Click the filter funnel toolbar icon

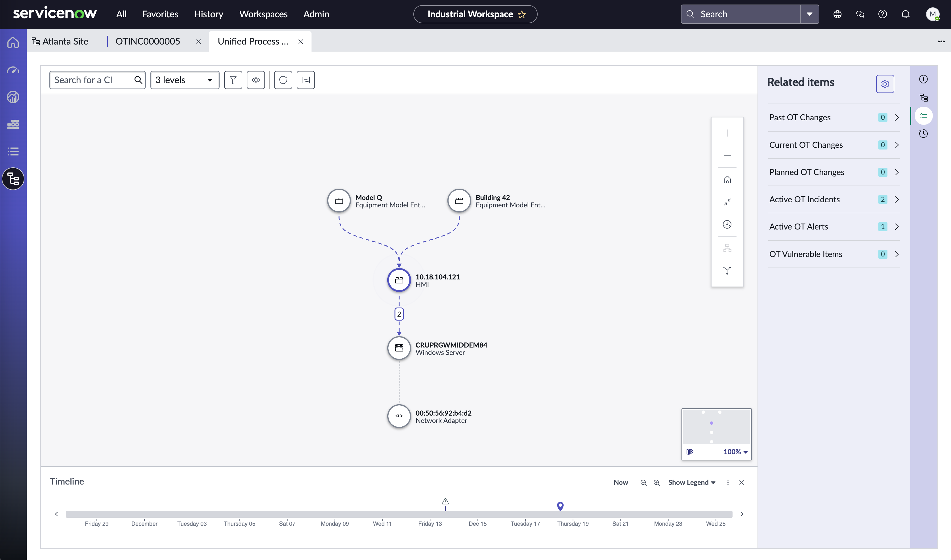point(233,80)
